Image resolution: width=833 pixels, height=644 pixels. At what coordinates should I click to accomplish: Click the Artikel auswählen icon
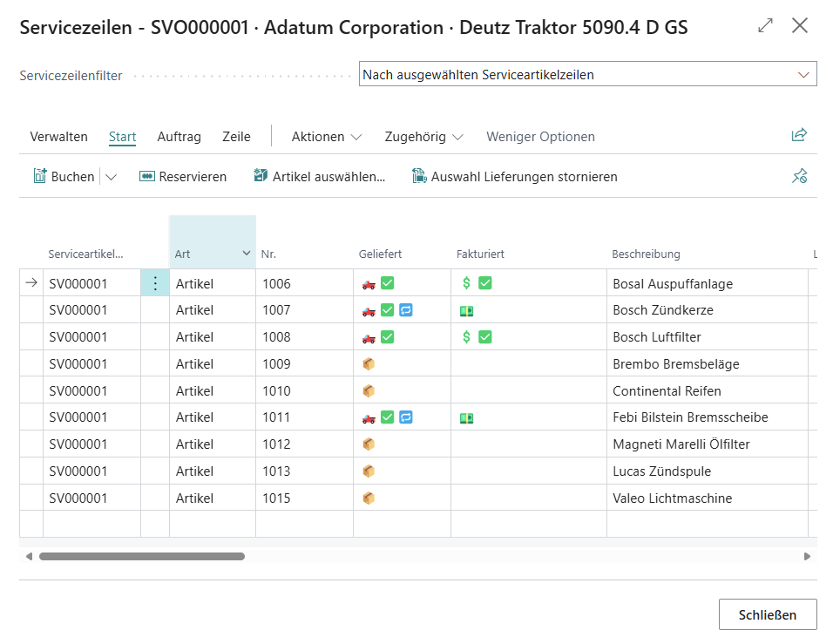(x=261, y=176)
